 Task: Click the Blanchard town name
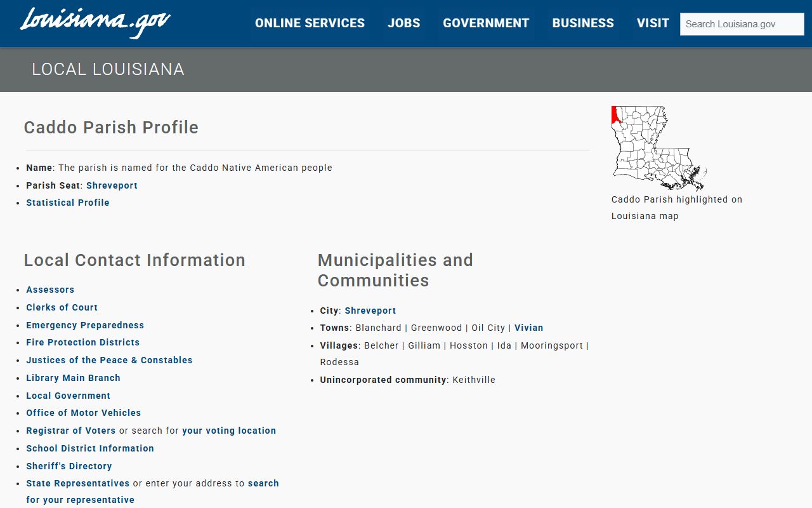[x=378, y=328]
